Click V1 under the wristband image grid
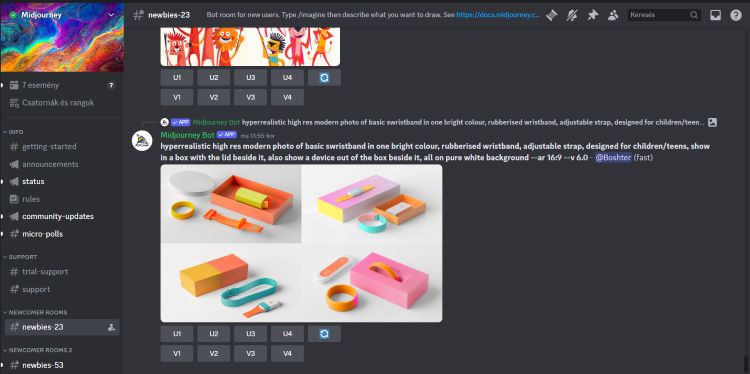750x374 pixels. (x=176, y=353)
